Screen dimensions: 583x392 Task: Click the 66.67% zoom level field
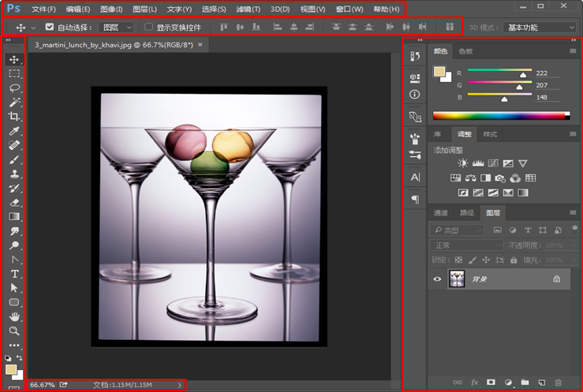coord(42,385)
